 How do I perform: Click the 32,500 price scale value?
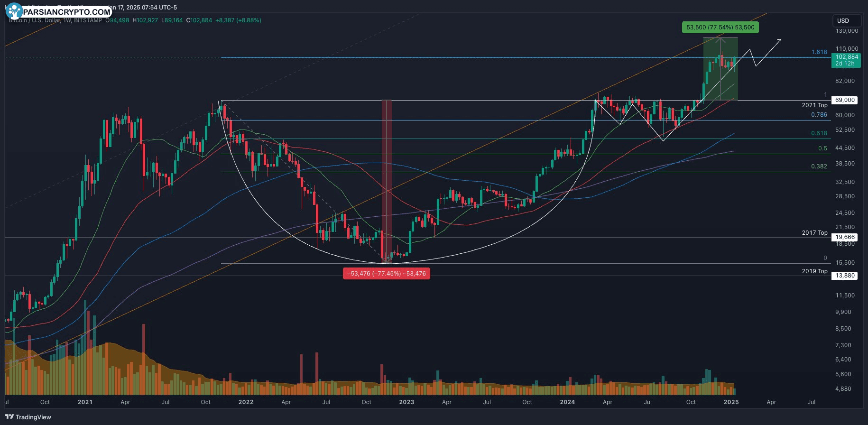point(845,182)
